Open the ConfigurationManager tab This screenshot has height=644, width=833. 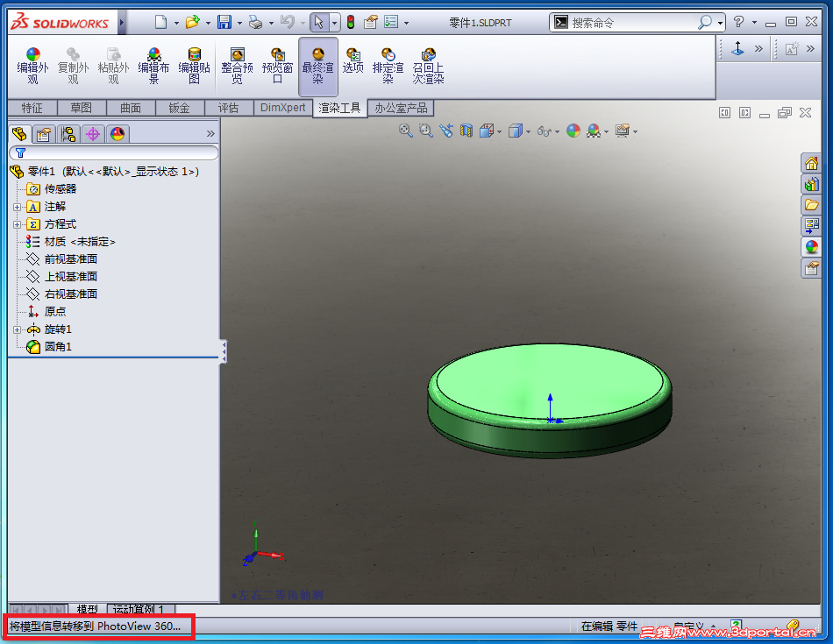68,134
